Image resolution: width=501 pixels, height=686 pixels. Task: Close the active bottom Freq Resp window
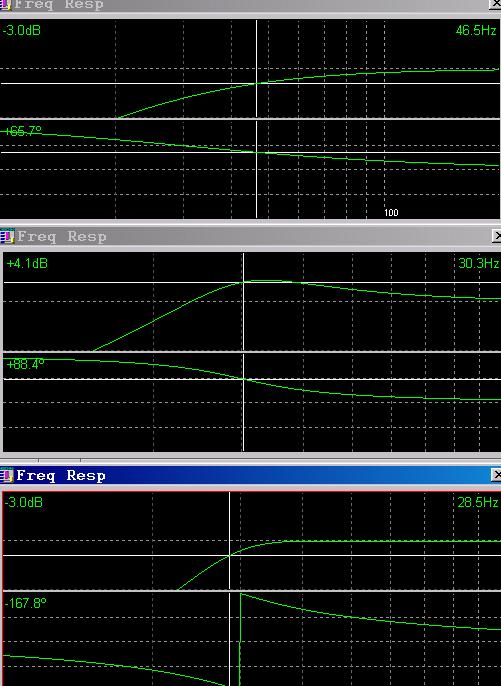496,475
